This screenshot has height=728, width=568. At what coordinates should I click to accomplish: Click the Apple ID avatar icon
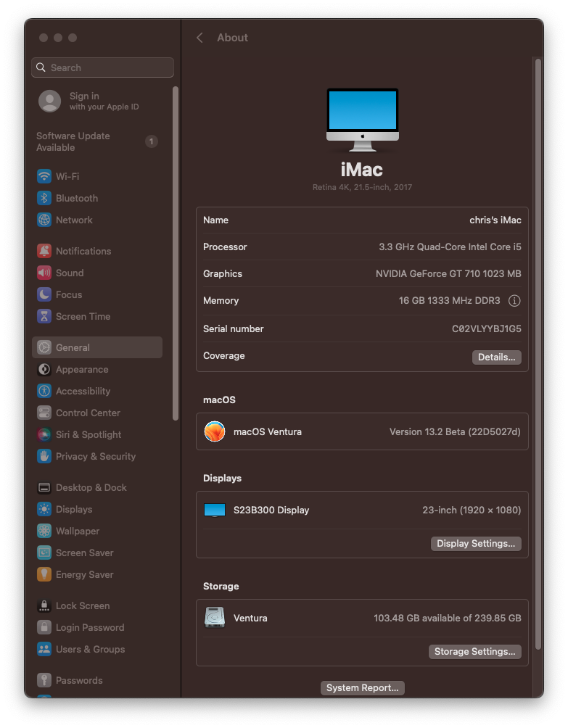tap(50, 102)
